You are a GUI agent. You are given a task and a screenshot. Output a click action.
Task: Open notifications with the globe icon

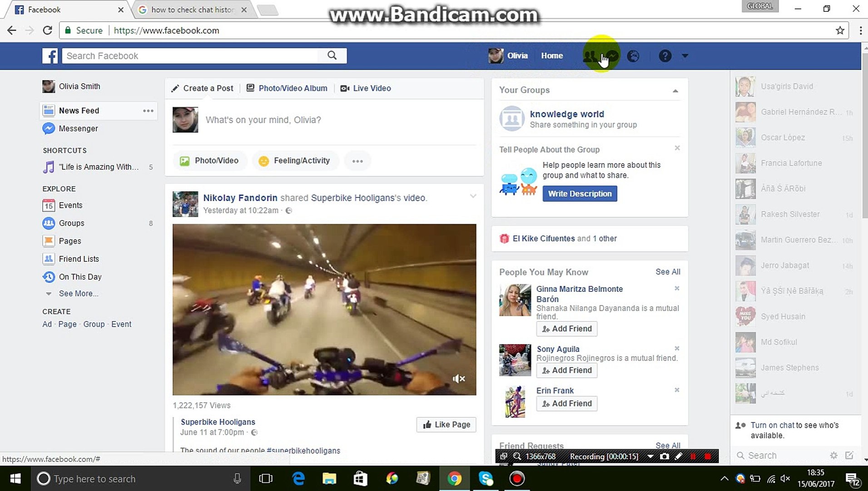click(x=633, y=55)
